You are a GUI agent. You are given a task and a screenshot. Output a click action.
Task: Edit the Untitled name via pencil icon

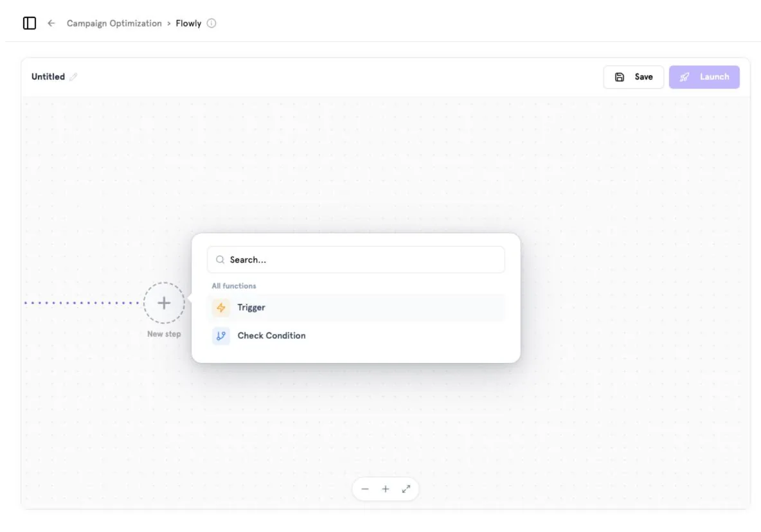pos(73,76)
